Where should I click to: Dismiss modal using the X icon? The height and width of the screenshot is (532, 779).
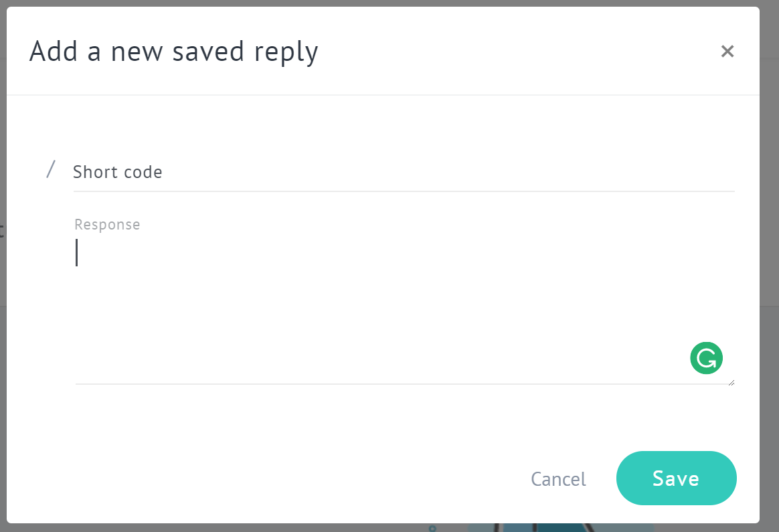(x=727, y=51)
